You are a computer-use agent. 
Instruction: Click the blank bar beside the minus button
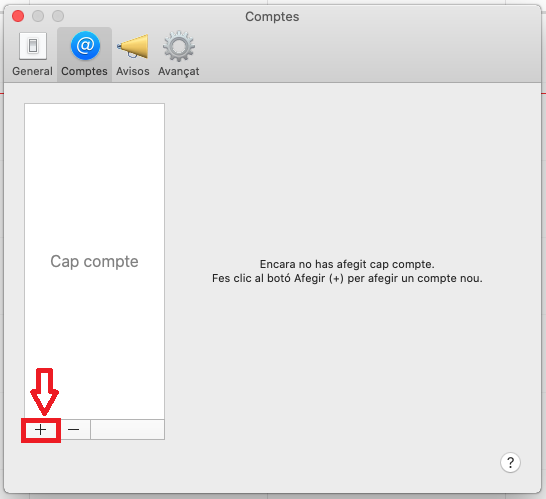127,430
